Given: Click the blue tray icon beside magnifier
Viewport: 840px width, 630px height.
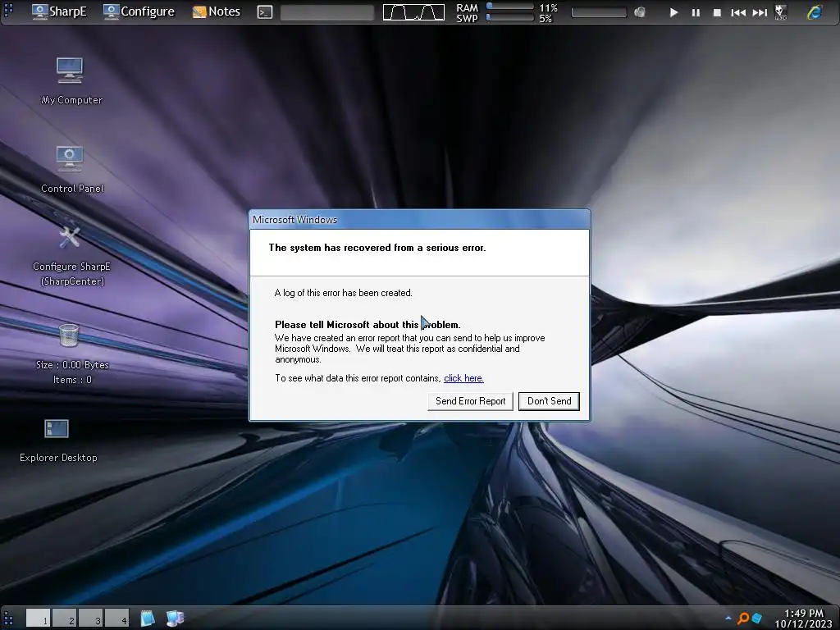Looking at the screenshot, I should tap(756, 619).
